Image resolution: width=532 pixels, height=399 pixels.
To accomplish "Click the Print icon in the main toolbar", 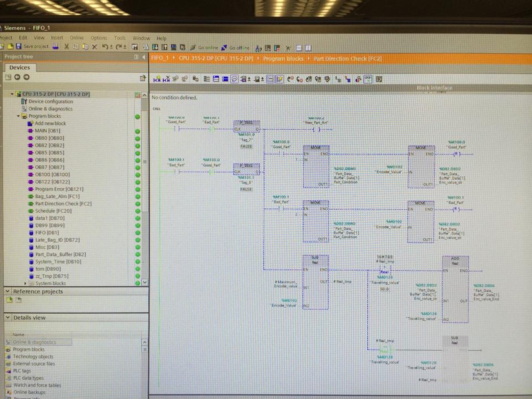I will [55, 47].
